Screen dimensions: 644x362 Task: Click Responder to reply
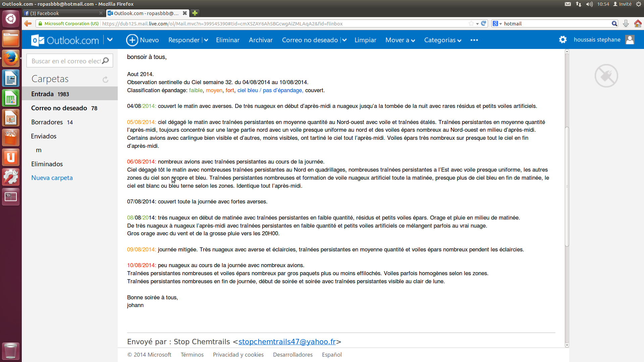184,40
